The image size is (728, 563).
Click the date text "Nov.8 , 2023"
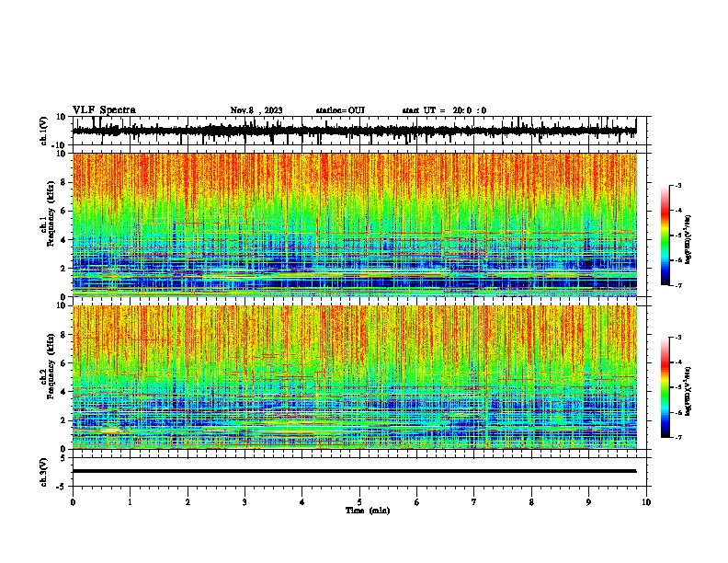256,110
